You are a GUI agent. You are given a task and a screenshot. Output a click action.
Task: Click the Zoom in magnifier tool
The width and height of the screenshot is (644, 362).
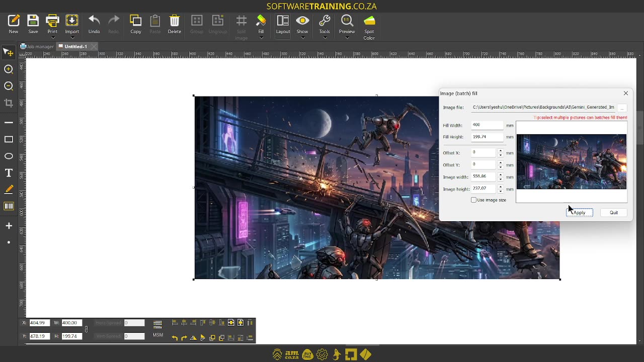pos(9,69)
